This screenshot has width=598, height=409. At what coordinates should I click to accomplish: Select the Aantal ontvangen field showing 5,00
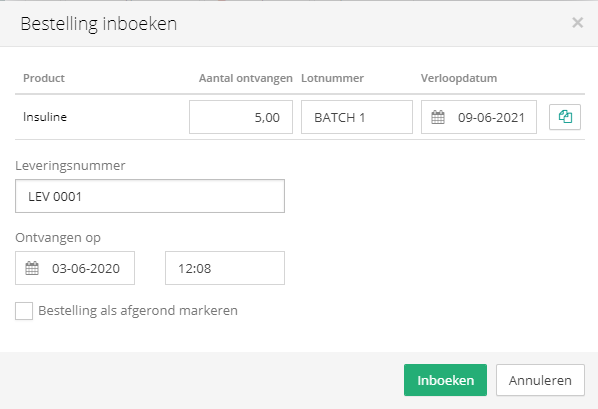click(241, 117)
